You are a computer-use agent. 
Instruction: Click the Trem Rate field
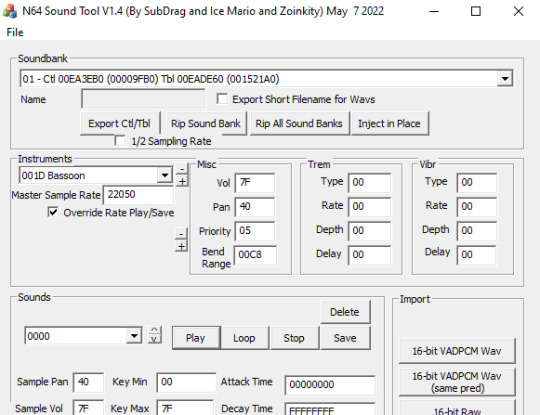pyautogui.click(x=369, y=206)
